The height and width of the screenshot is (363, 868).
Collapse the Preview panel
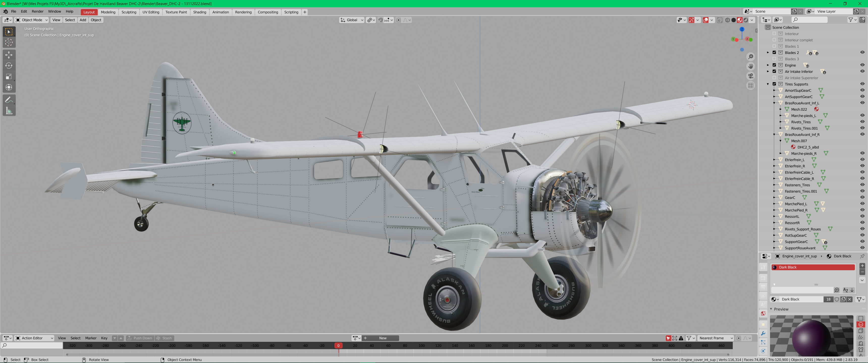point(771,309)
